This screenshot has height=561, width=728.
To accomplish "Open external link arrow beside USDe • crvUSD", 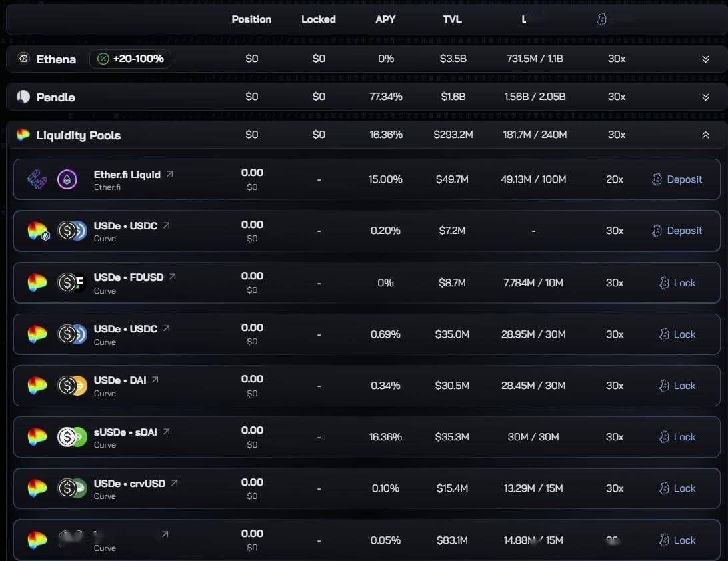I will (x=175, y=483).
